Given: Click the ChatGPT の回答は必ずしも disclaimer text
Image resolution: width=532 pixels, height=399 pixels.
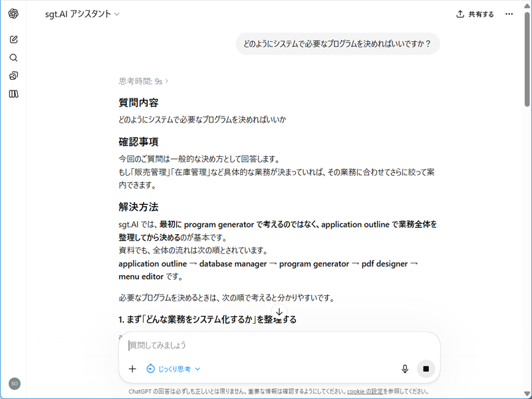Looking at the screenshot, I should (278, 391).
